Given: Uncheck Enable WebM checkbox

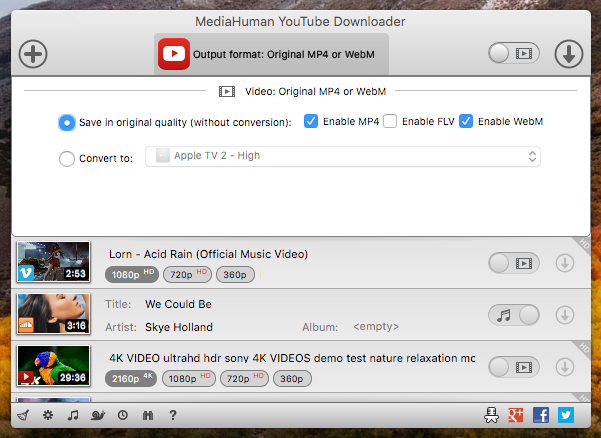Looking at the screenshot, I should [x=466, y=121].
